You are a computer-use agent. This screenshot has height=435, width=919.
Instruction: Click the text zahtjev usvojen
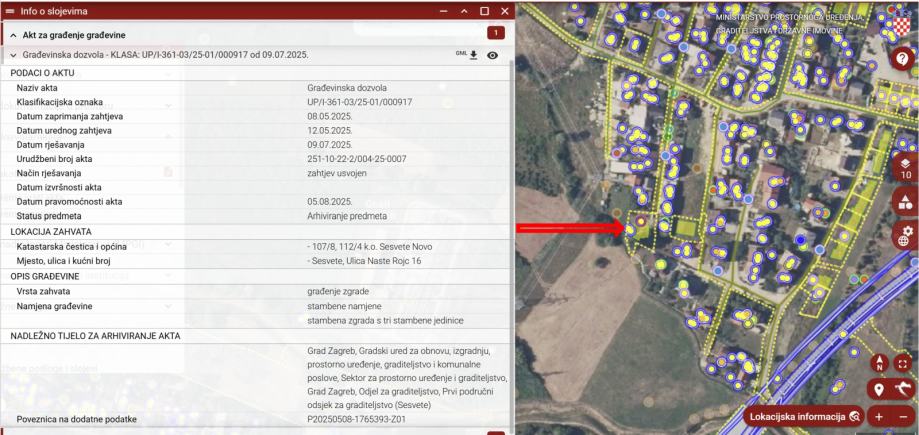click(x=338, y=173)
